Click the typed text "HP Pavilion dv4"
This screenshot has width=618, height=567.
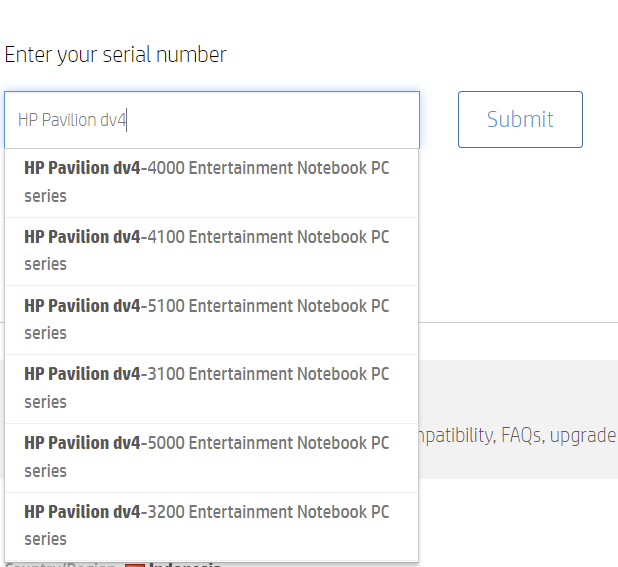pyautogui.click(x=72, y=120)
